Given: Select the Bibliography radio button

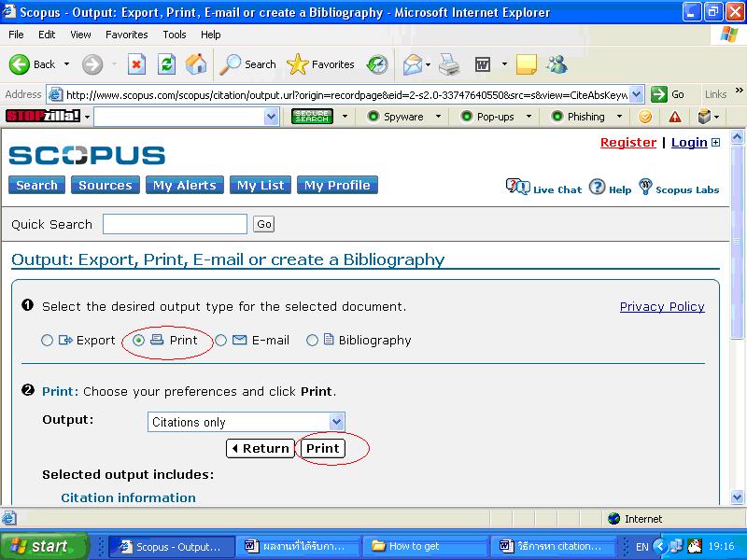Looking at the screenshot, I should pyautogui.click(x=312, y=340).
